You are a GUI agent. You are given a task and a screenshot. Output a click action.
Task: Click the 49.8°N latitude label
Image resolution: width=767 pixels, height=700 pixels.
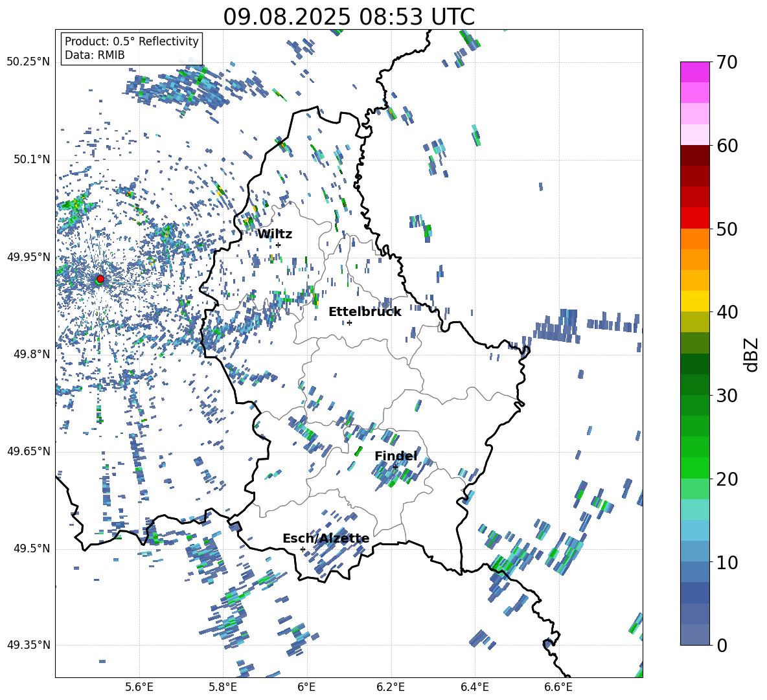32,354
